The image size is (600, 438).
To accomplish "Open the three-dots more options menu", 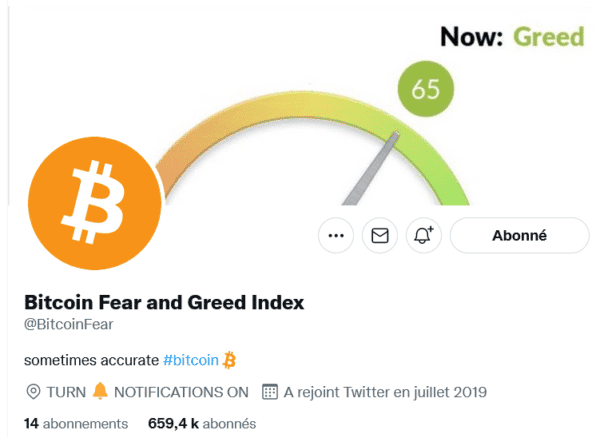I will pos(336,236).
